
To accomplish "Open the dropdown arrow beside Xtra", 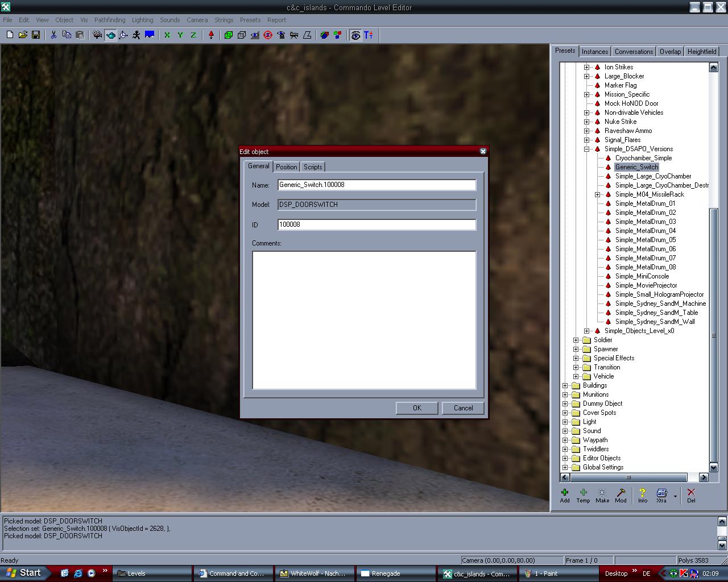I will (x=675, y=496).
